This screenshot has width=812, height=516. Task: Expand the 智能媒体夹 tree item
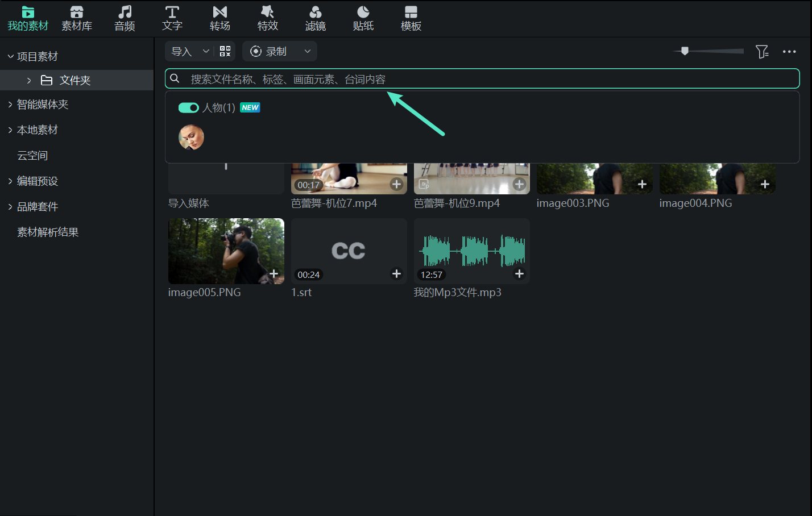pyautogui.click(x=10, y=105)
